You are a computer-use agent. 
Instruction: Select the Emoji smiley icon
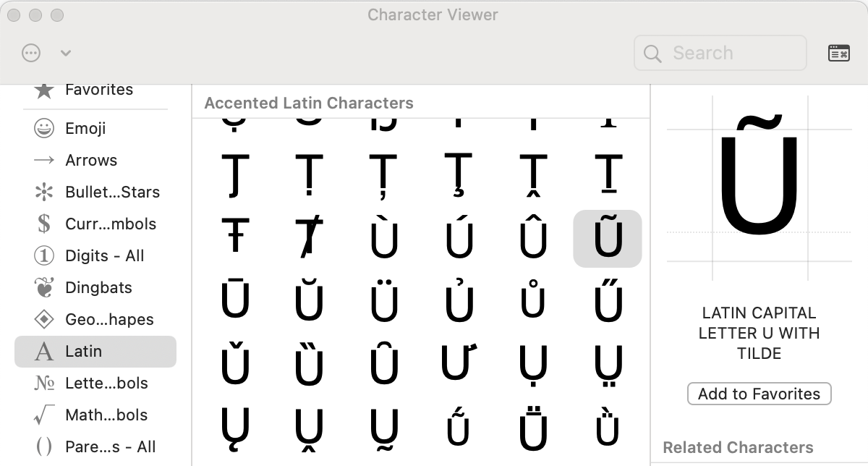44,129
